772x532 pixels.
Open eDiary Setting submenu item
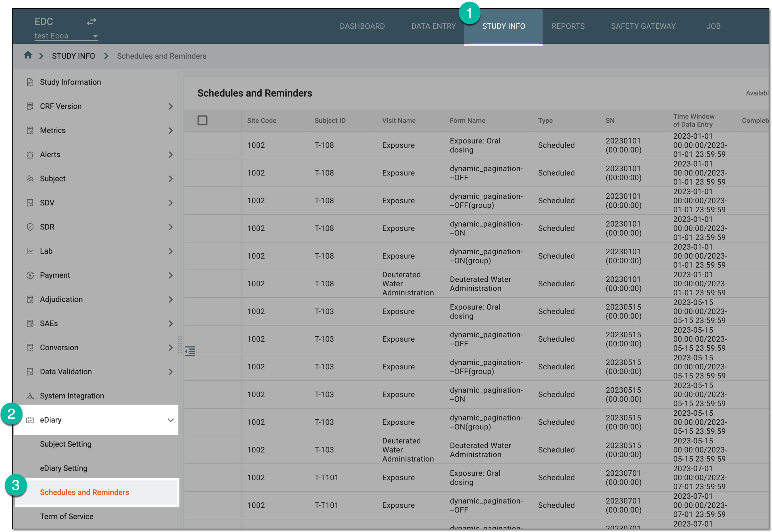coord(64,468)
